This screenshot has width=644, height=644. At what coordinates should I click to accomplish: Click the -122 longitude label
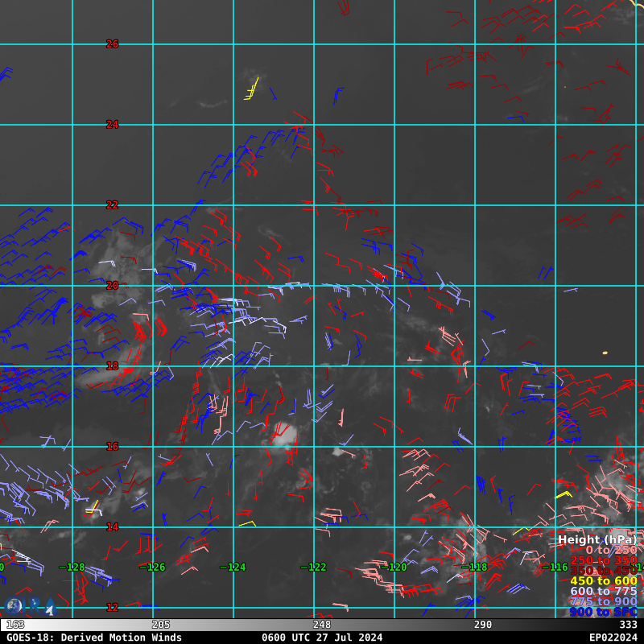point(314,568)
